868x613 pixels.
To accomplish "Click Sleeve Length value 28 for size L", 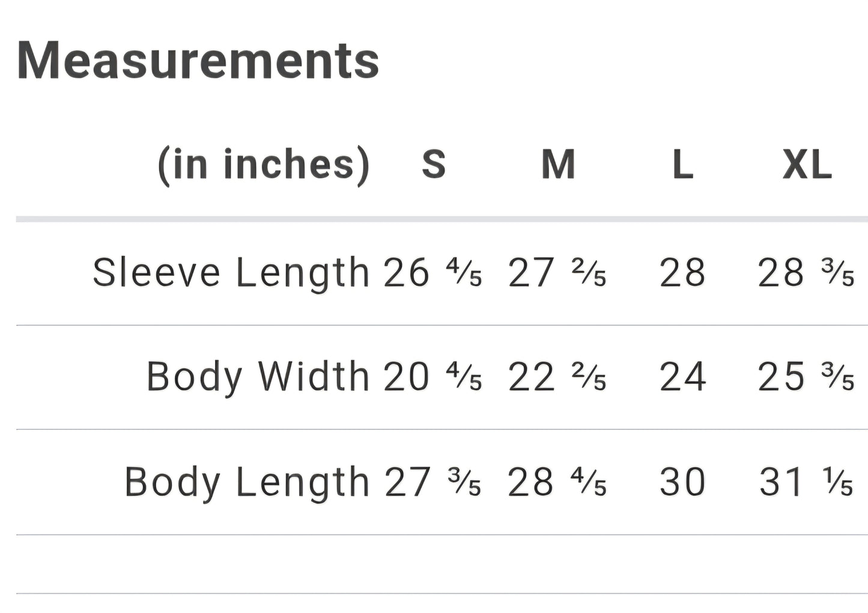I will 682,273.
